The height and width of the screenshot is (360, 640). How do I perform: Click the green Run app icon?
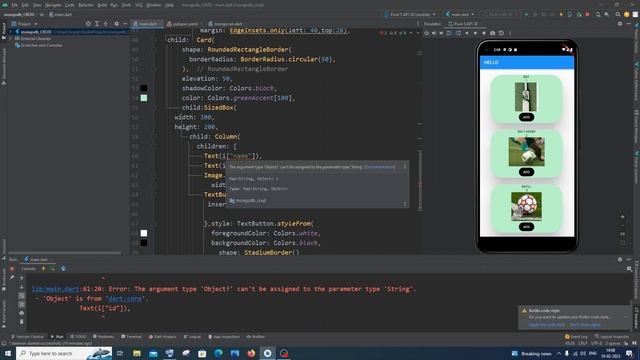527,14
